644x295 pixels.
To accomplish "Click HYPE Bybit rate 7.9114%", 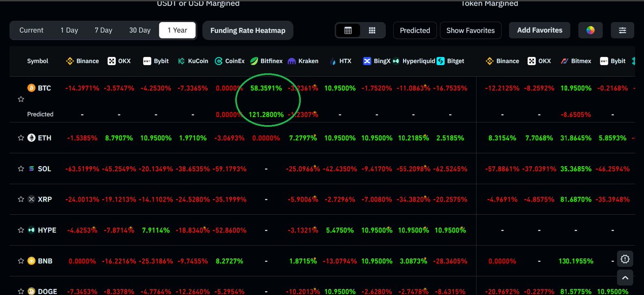I will coord(156,231).
